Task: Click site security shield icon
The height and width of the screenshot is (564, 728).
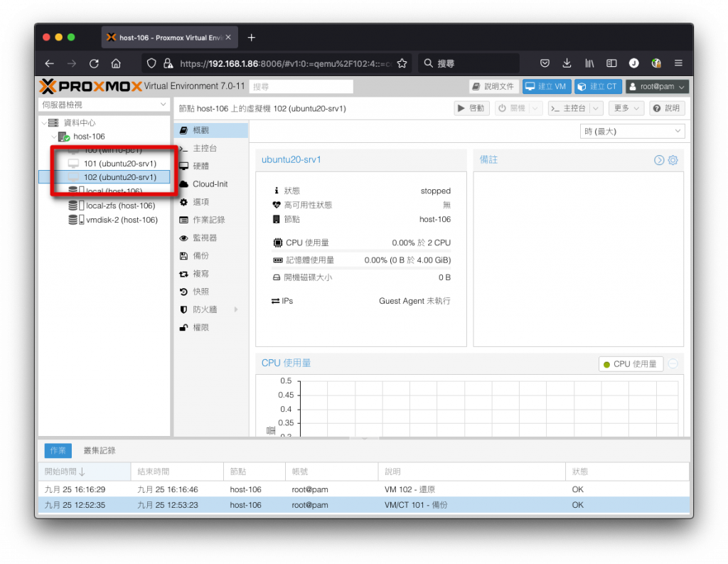Action: point(151,63)
